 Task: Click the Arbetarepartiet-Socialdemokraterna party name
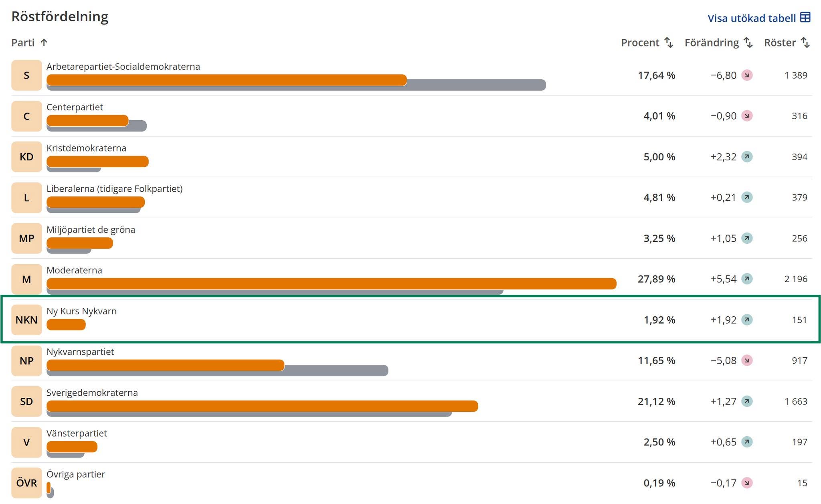[123, 67]
